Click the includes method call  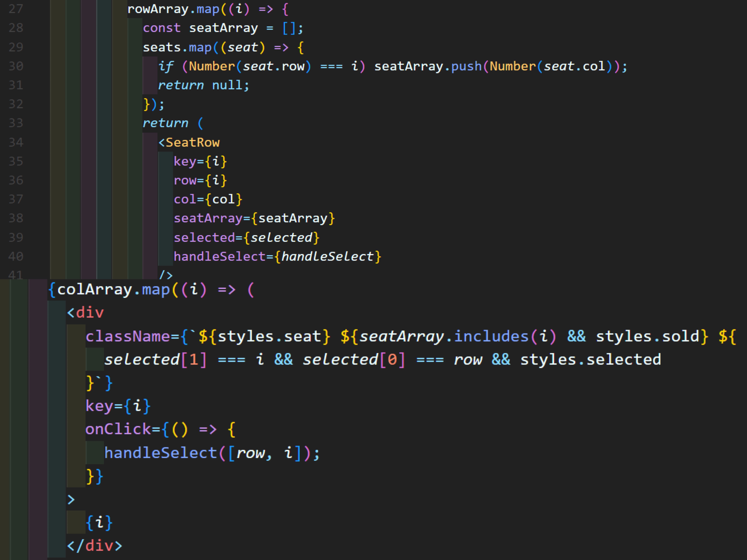point(491,337)
